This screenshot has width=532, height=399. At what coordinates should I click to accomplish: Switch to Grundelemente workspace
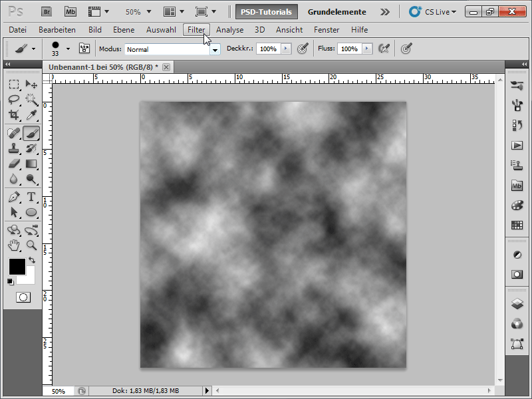click(x=336, y=12)
